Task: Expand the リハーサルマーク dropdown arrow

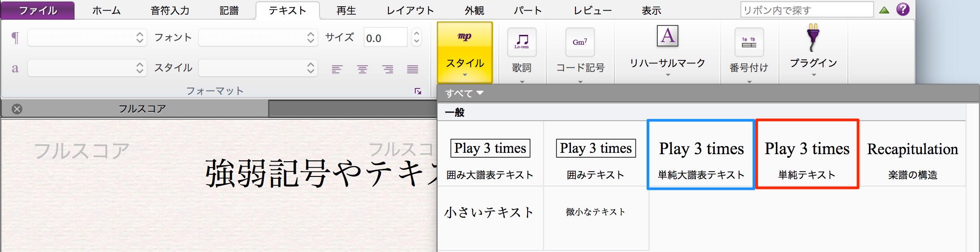Action: (x=668, y=75)
